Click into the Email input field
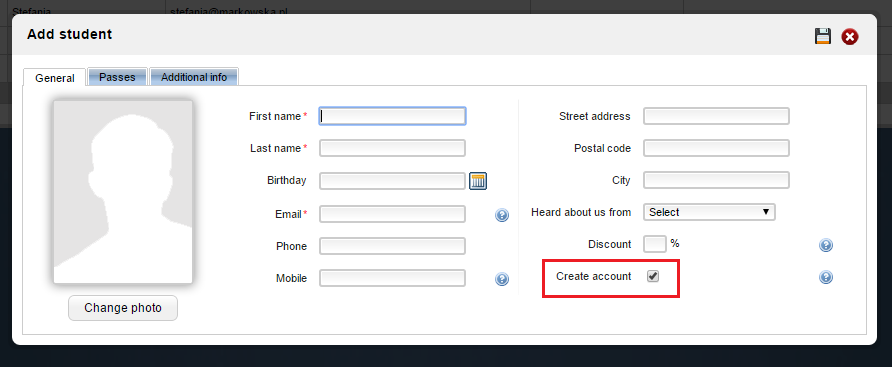Screen dimensions: 892x367 click(x=393, y=214)
